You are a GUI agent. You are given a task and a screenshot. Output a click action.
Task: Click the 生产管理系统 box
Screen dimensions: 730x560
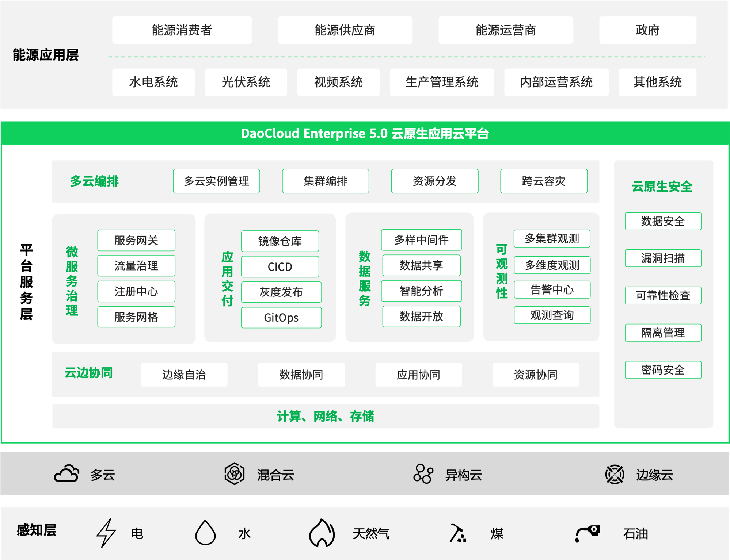pos(442,82)
